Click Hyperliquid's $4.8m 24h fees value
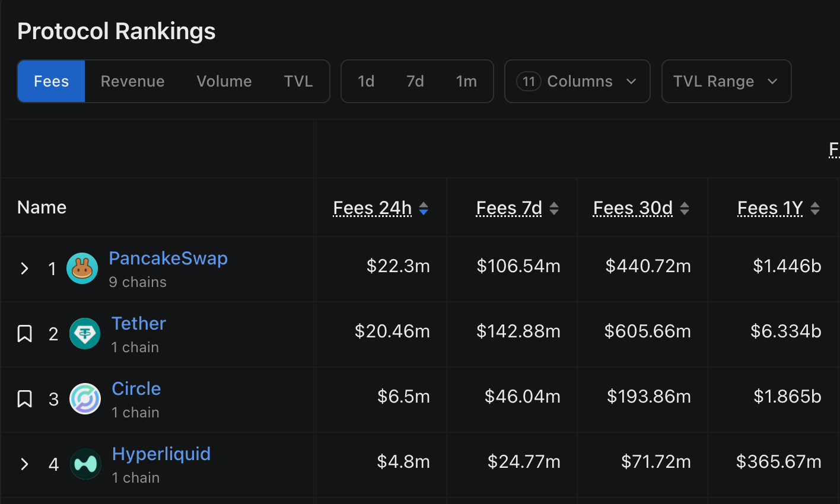840x504 pixels. 403,462
